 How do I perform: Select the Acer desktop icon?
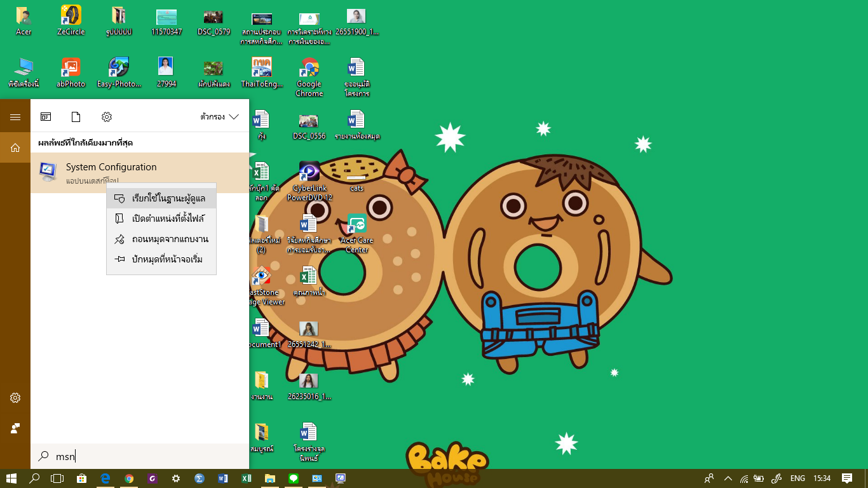point(24,21)
